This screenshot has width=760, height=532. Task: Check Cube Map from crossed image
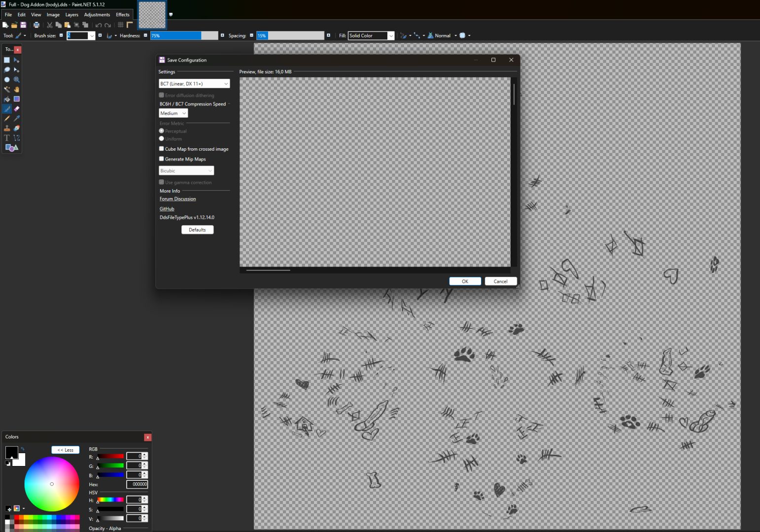tap(161, 149)
